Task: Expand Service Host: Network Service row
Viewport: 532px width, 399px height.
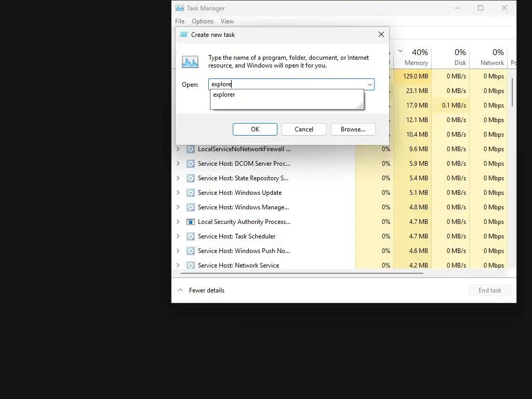Action: [x=178, y=265]
